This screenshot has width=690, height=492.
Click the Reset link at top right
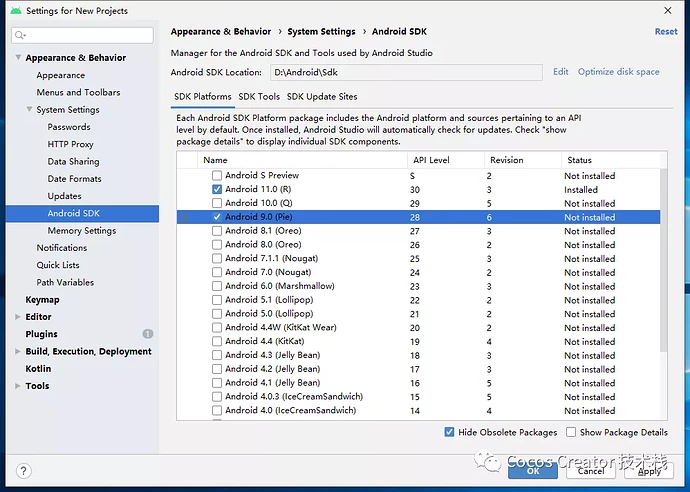coord(665,32)
